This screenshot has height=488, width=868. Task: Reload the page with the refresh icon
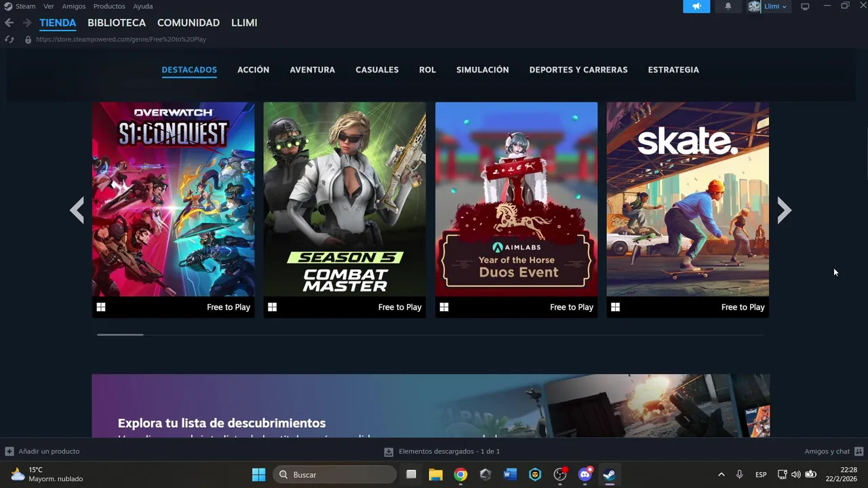(x=9, y=39)
